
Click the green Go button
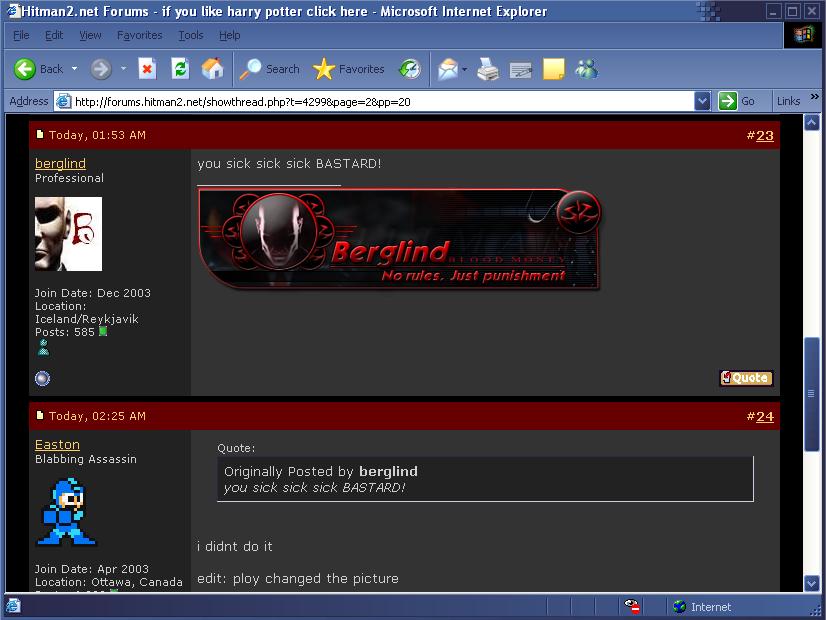point(736,101)
